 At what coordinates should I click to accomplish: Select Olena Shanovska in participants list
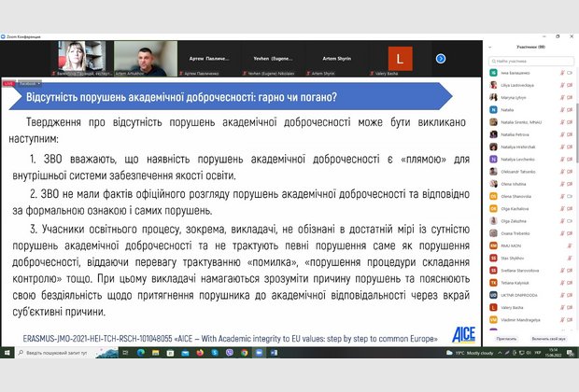(531, 196)
